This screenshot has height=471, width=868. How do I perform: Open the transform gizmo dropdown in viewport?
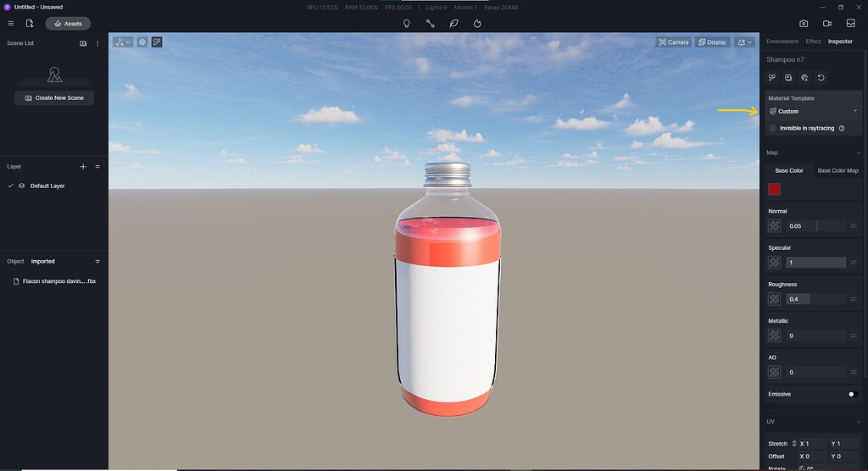123,42
